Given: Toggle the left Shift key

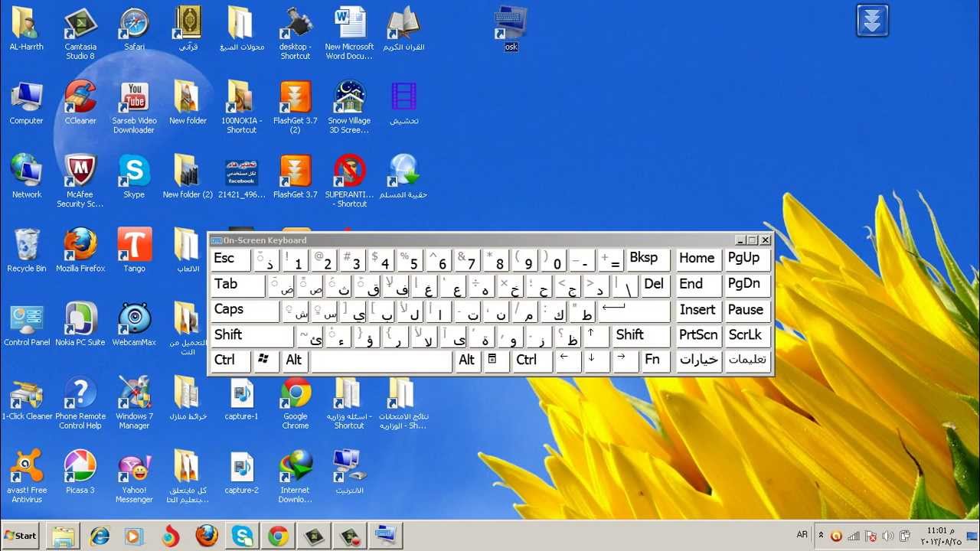Looking at the screenshot, I should point(253,335).
